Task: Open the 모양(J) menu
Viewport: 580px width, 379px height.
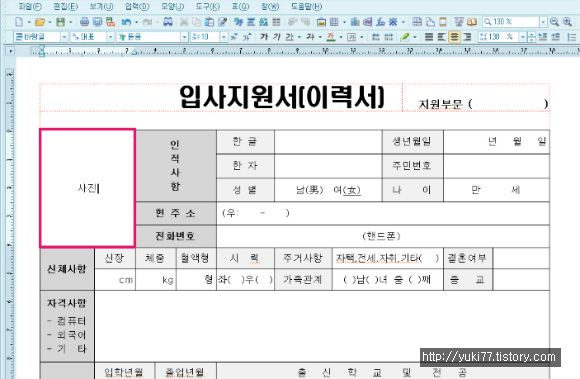Action: 172,6
